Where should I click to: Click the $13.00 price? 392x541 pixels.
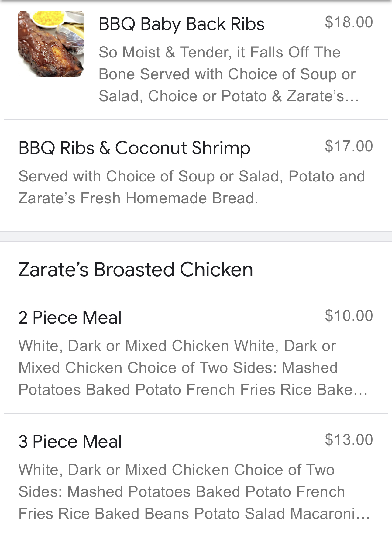(349, 440)
